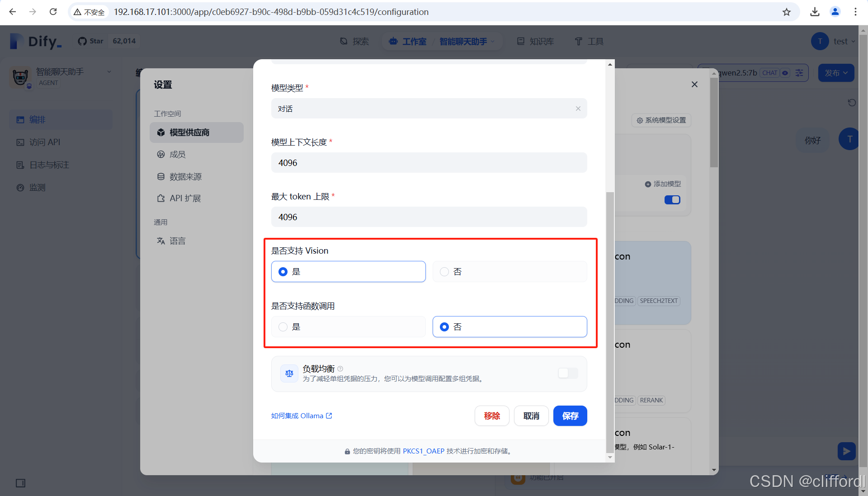
Task: Open the 数据来源 data sources panel
Action: click(185, 176)
